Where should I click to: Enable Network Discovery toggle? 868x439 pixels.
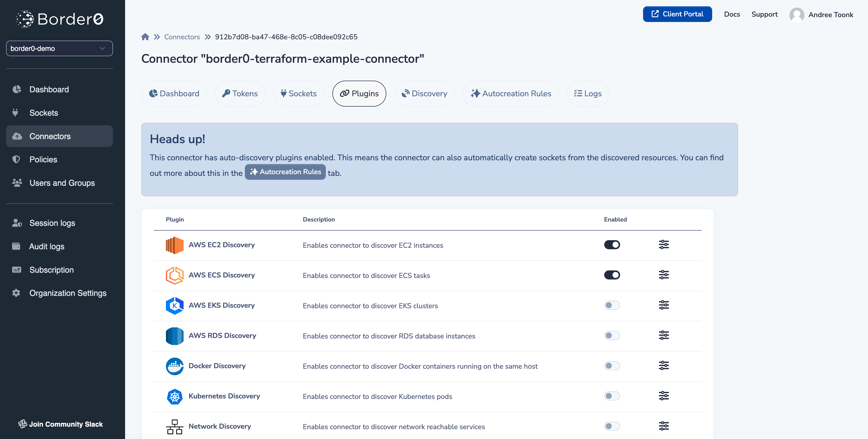tap(612, 426)
